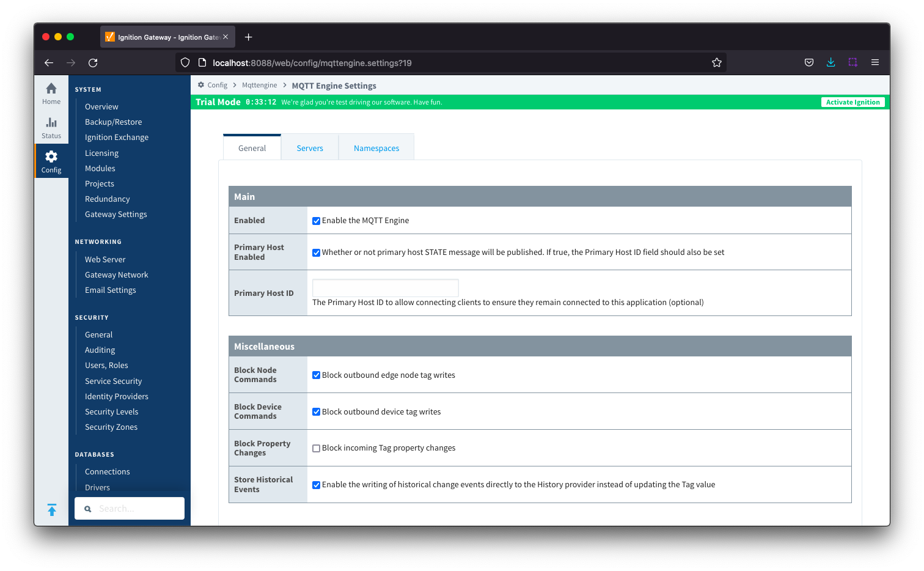Screen dimensions: 924x571
Task: Click the breadcrumb Config gear icon
Action: tap(201, 85)
